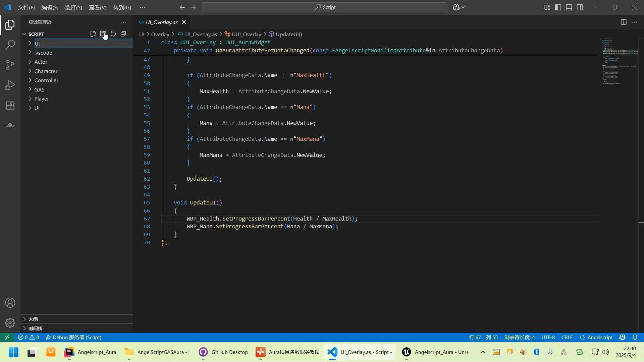The image size is (644, 362).
Task: Show errors and warnings count
Action: click(x=29, y=338)
